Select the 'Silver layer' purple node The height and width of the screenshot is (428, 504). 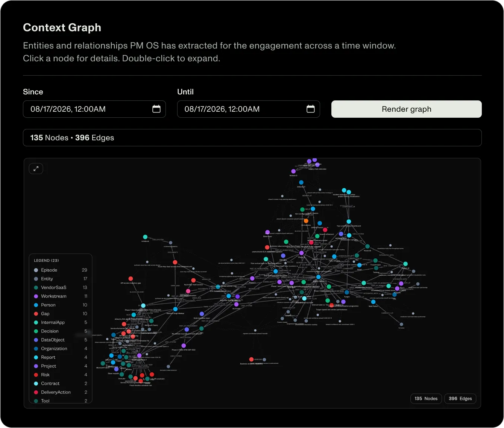tap(267, 232)
